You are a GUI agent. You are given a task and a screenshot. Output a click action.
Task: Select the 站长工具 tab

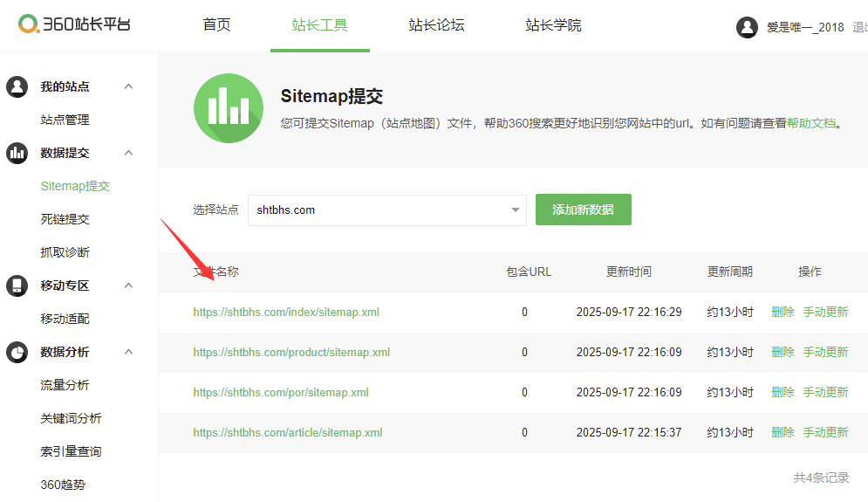320,25
